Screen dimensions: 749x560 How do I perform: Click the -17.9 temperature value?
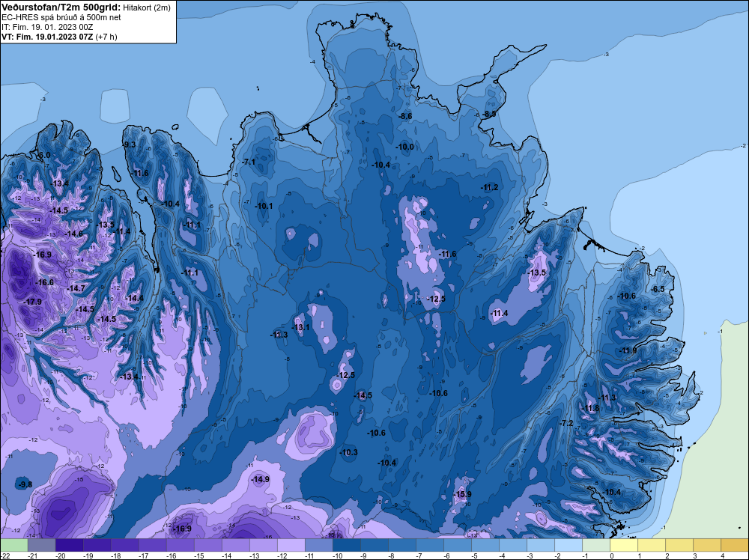click(x=33, y=302)
